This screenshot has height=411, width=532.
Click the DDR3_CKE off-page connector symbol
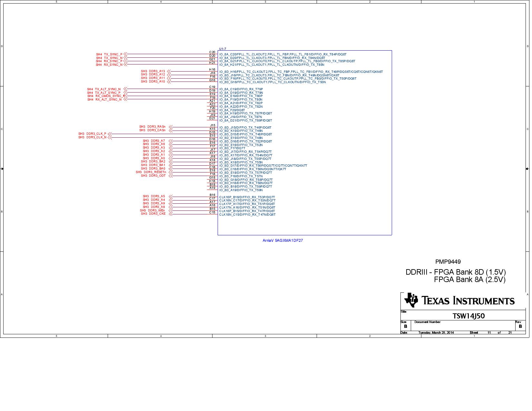[x=171, y=214]
